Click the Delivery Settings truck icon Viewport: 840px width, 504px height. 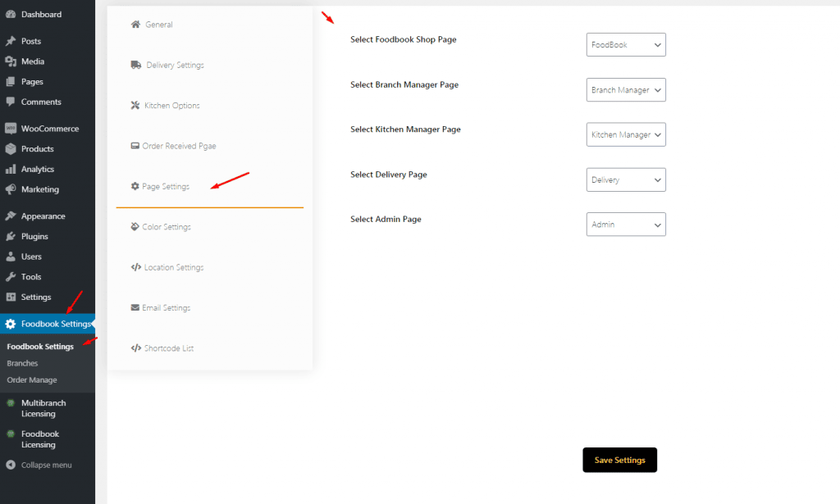135,65
